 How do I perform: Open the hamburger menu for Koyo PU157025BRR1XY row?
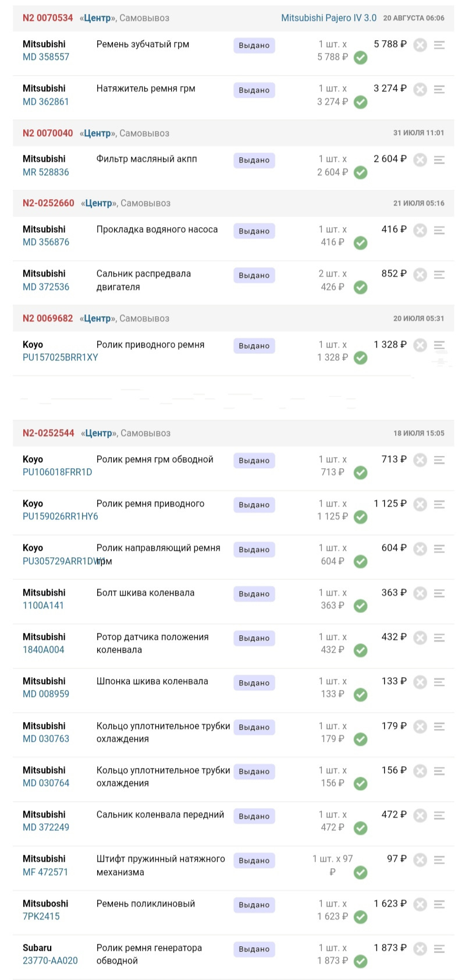(439, 345)
